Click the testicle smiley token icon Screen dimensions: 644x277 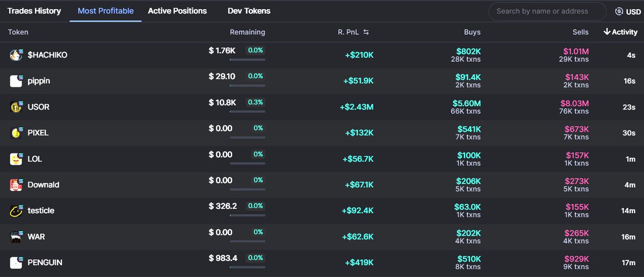[16, 210]
